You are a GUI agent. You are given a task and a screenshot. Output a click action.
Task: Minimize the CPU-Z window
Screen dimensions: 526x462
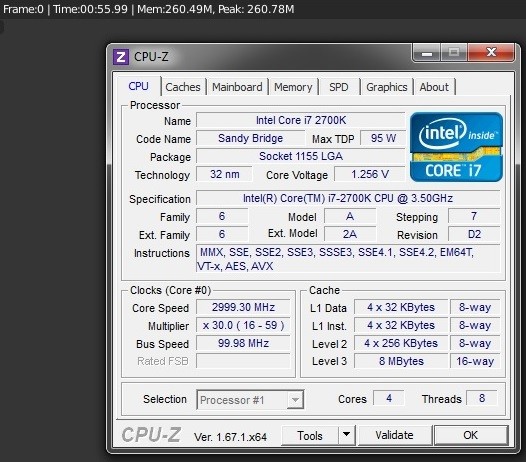427,53
